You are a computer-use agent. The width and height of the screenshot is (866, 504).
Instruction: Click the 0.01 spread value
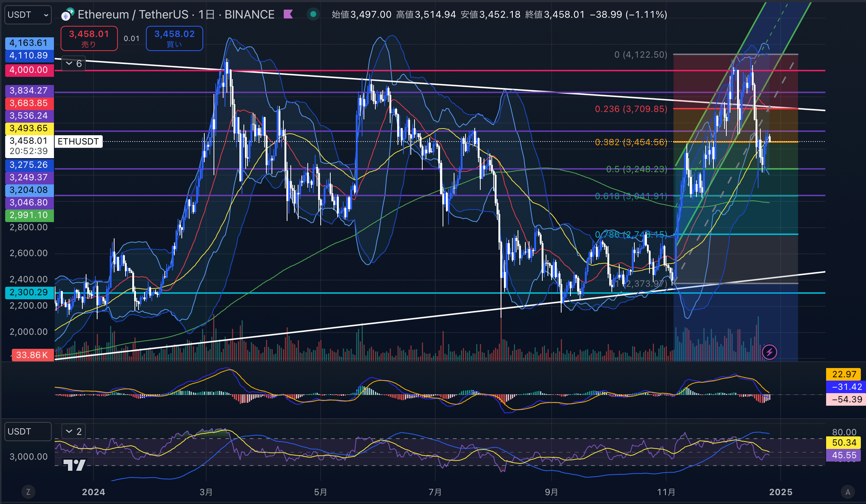click(132, 38)
